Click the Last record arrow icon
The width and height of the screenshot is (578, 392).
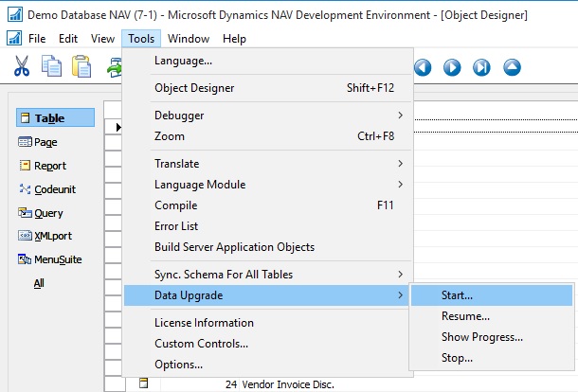click(x=481, y=67)
